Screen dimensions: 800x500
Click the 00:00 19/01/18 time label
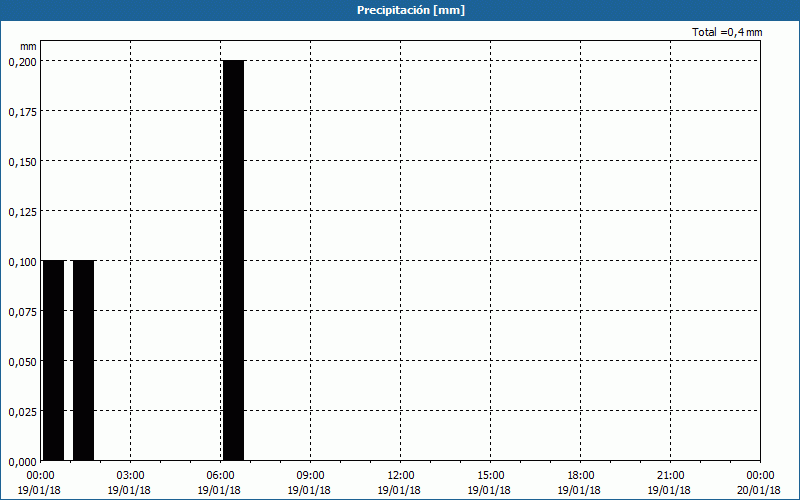click(x=39, y=483)
